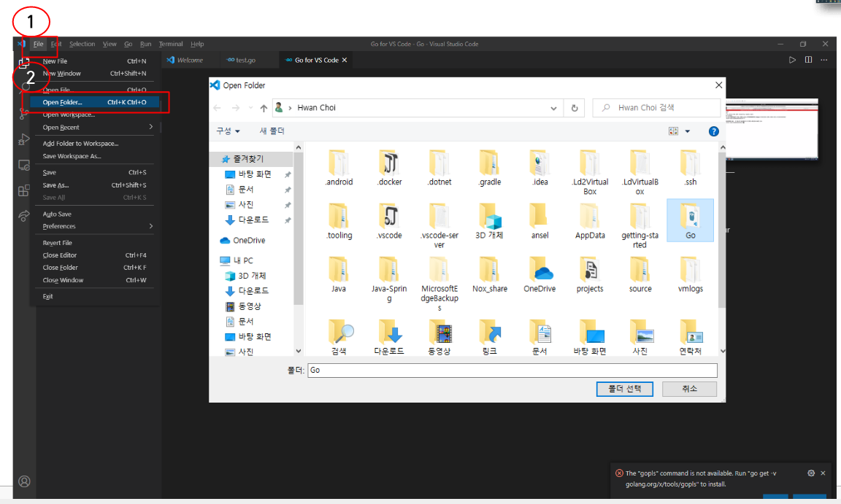
Task: Click the background window thumbnail at right
Action: click(772, 129)
